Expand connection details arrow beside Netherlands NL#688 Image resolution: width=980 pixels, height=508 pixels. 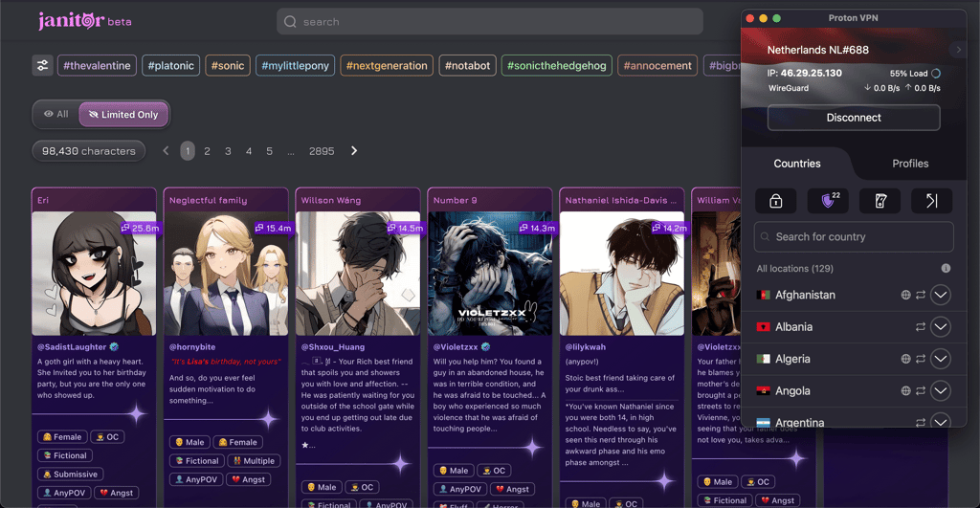click(958, 50)
